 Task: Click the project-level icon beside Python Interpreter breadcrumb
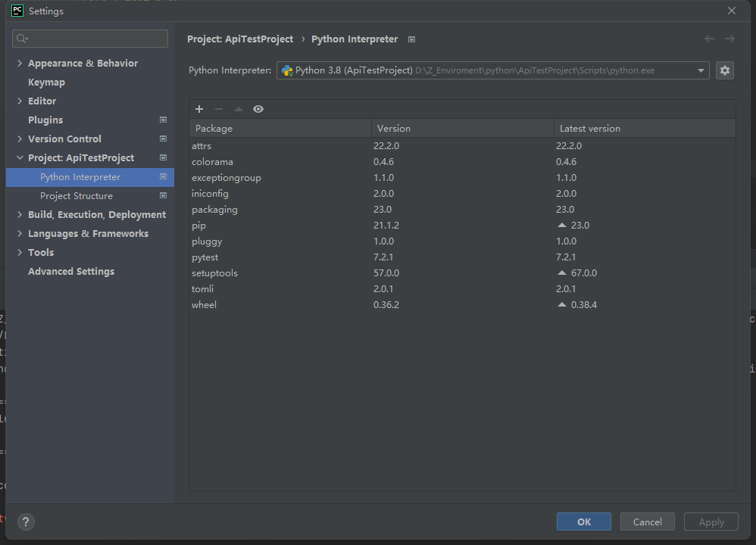[412, 39]
